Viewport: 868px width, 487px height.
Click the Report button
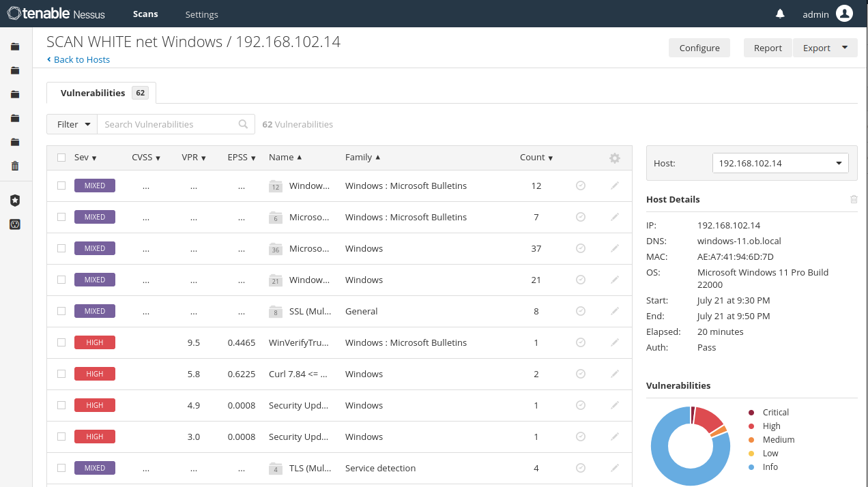tap(768, 48)
